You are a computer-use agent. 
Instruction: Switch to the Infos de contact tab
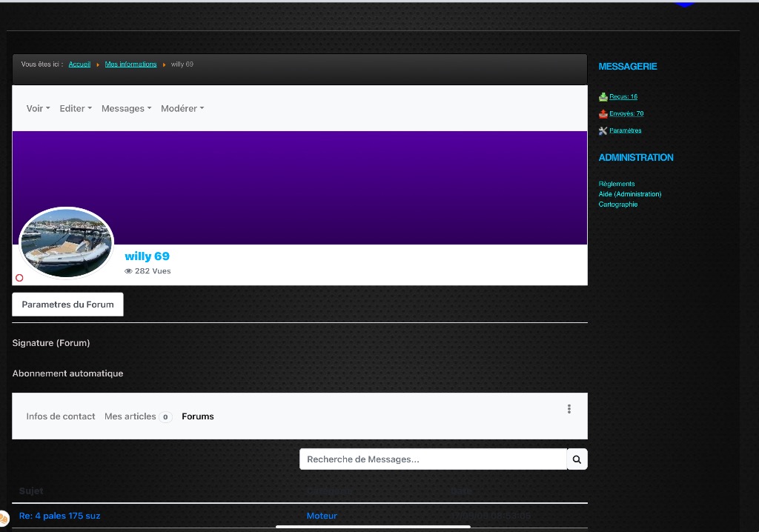click(x=61, y=416)
